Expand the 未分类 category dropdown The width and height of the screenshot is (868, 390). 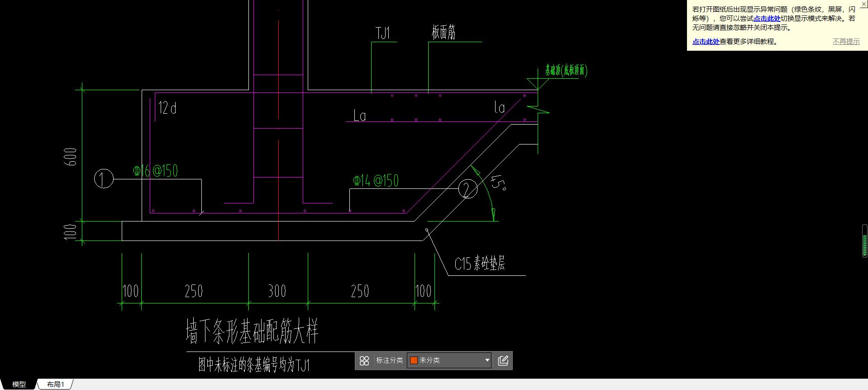point(487,361)
